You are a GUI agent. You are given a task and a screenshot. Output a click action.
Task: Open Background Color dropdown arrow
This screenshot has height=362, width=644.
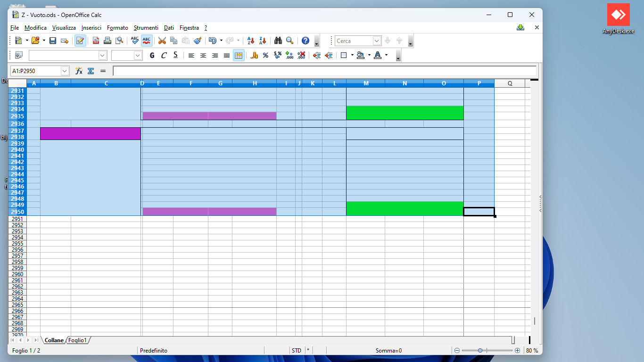pos(369,55)
